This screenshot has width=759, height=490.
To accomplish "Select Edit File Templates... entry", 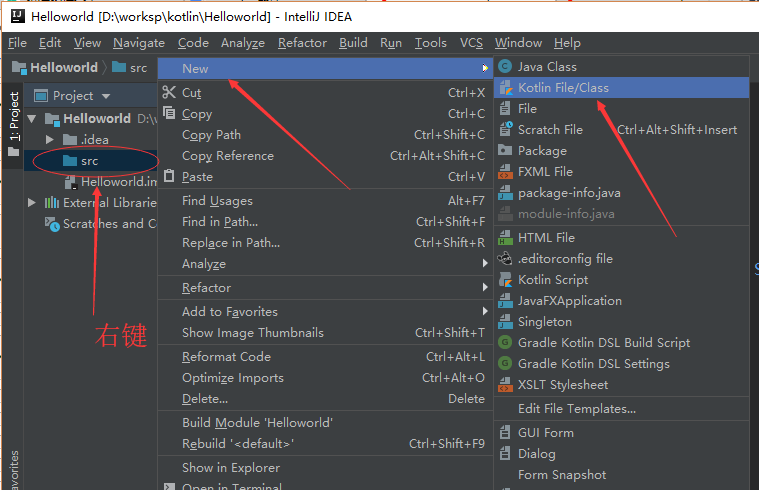I will (622, 409).
